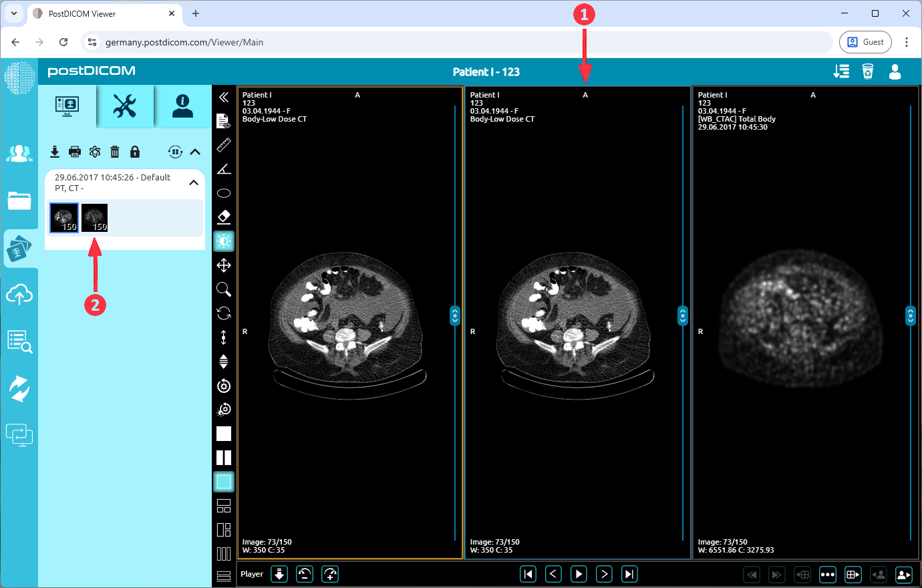The height and width of the screenshot is (588, 922).
Task: Collapse the left viewer toolbar
Action: 224,97
